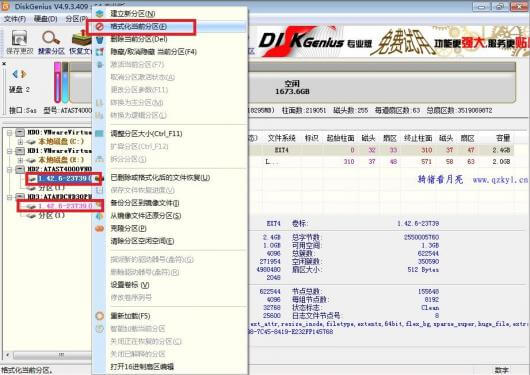
Task: Click the Create New Partition menu icon
Action: [x=99, y=14]
